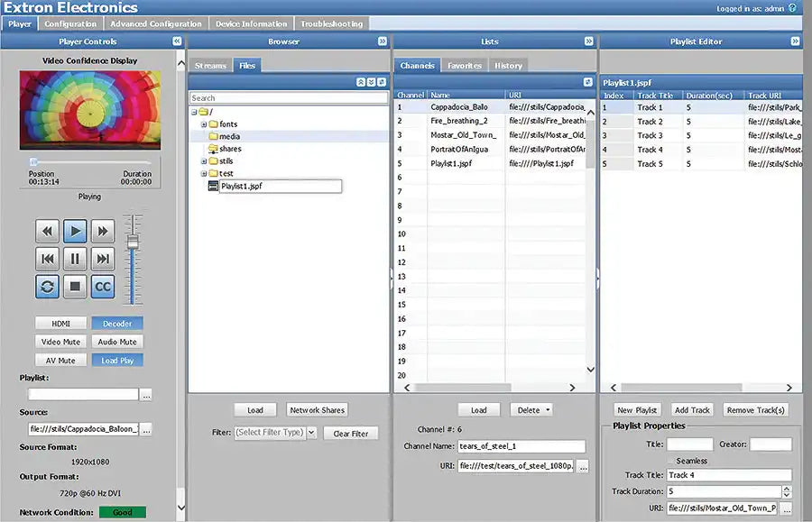Check the Seamless checkbox
This screenshot has height=522, width=812.
tap(672, 461)
